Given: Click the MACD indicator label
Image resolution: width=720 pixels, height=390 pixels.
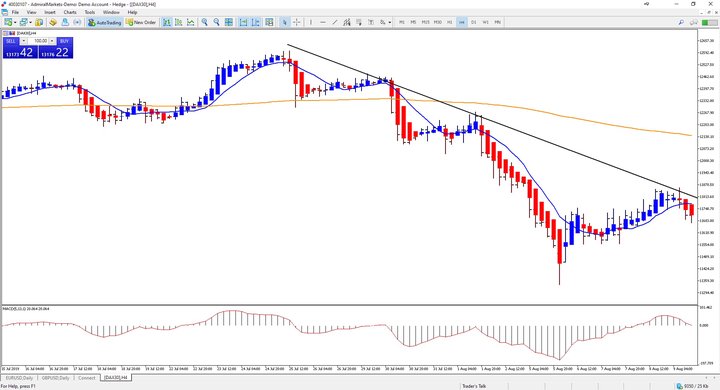Looking at the screenshot, I should tap(26, 309).
